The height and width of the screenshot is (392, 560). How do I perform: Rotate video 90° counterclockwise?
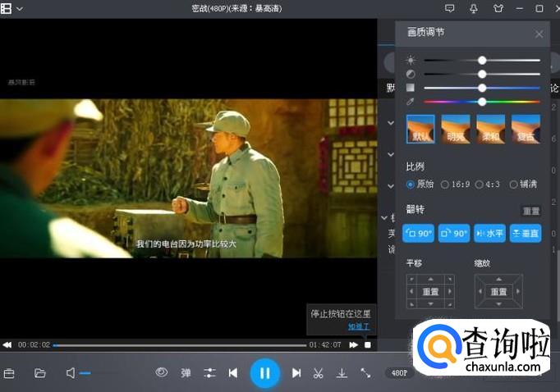pyautogui.click(x=418, y=233)
